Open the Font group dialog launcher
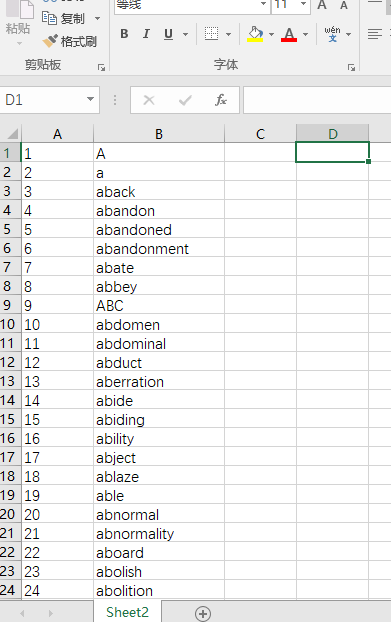Image resolution: width=391 pixels, height=622 pixels. (x=351, y=67)
